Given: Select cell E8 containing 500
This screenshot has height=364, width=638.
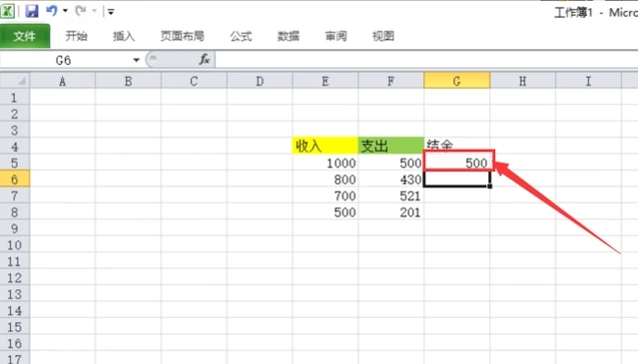Looking at the screenshot, I should [x=325, y=212].
